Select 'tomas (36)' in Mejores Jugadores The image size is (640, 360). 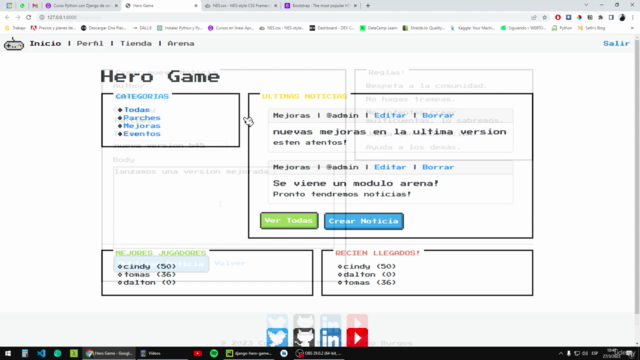[x=149, y=275]
